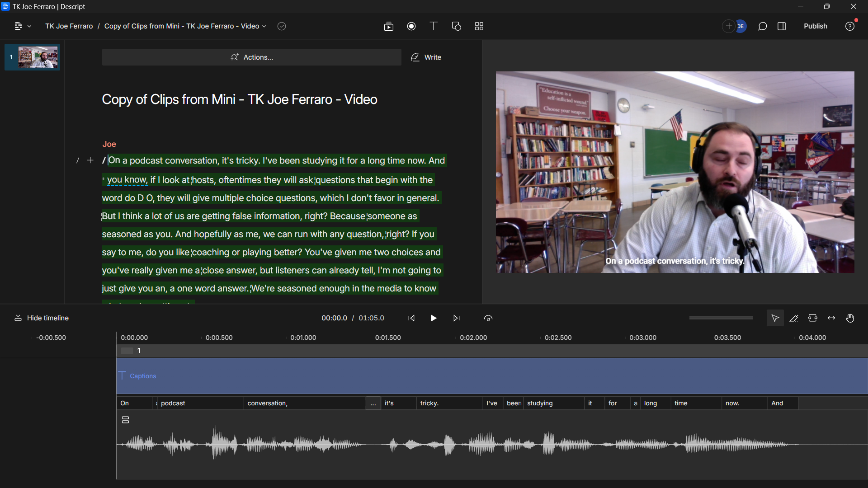This screenshot has width=868, height=488.
Task: Click the composition title heading
Action: tap(239, 99)
